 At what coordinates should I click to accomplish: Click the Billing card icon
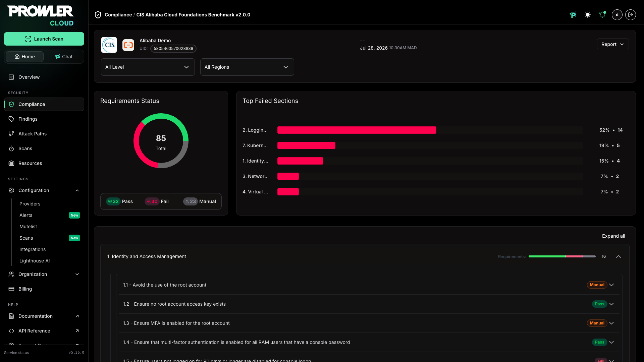pos(11,289)
